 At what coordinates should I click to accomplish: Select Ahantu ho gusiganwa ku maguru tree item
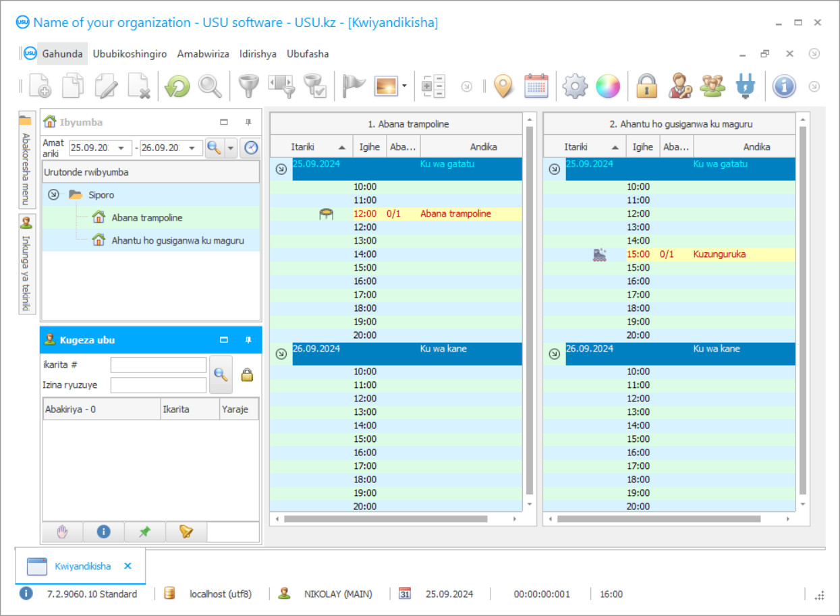click(178, 240)
